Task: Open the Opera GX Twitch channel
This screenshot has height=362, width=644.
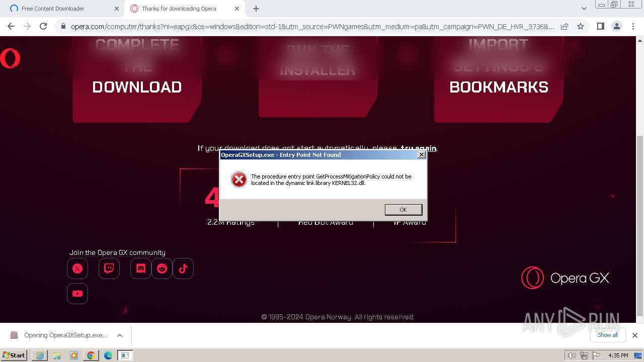Action: coord(109,268)
